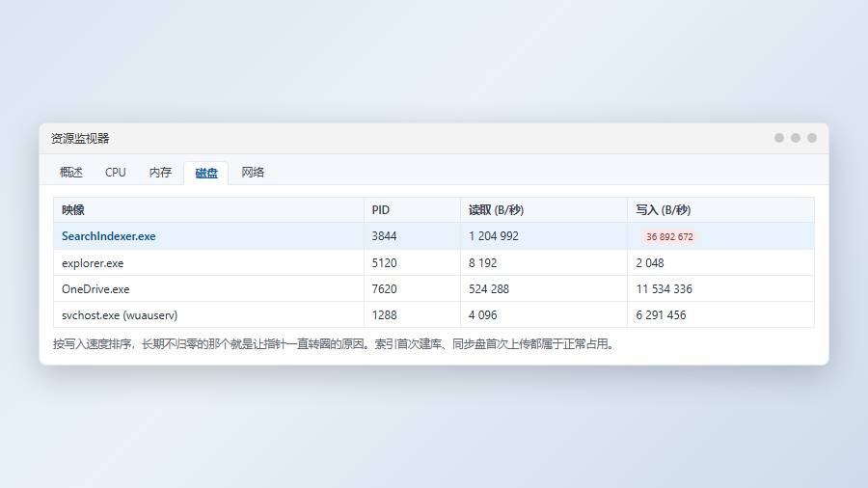Click PID value 1288

pyautogui.click(x=384, y=315)
